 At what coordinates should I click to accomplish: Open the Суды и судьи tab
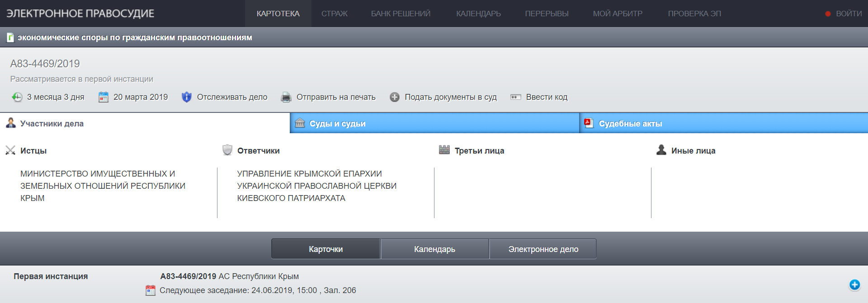coord(337,124)
